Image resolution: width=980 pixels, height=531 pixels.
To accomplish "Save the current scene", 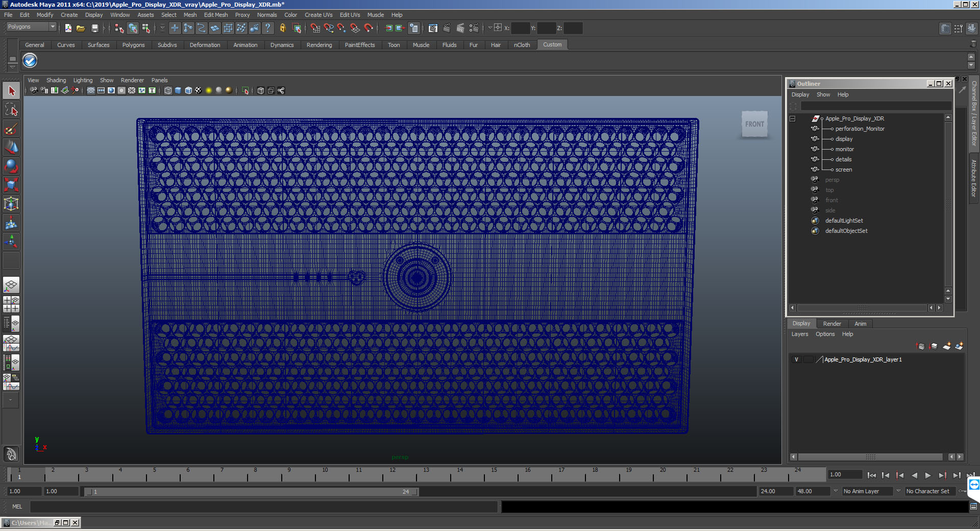I will 94,28.
